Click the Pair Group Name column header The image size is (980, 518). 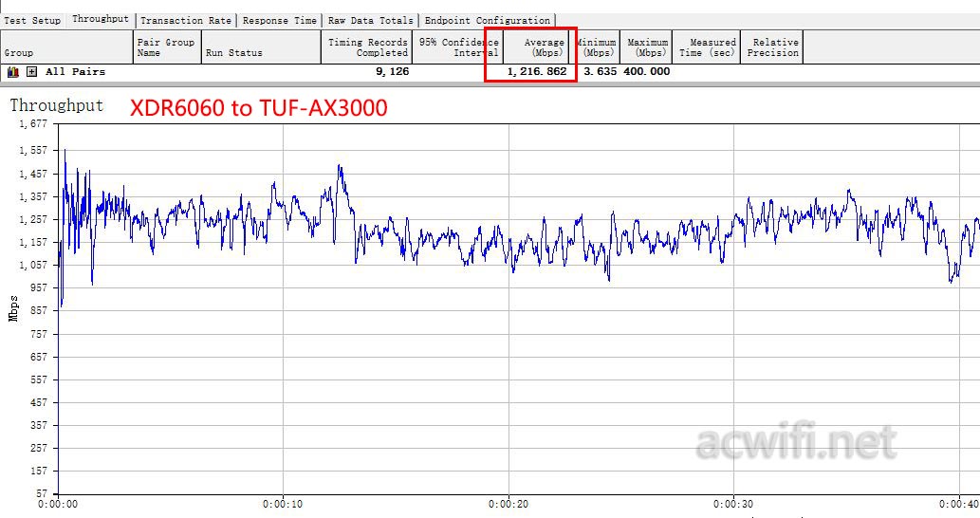168,46
